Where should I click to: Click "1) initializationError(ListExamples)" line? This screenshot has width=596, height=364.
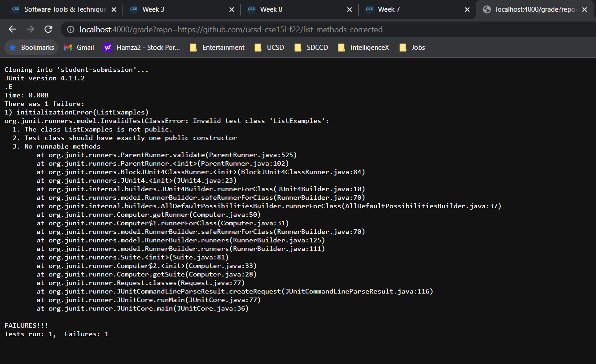pyautogui.click(x=76, y=112)
